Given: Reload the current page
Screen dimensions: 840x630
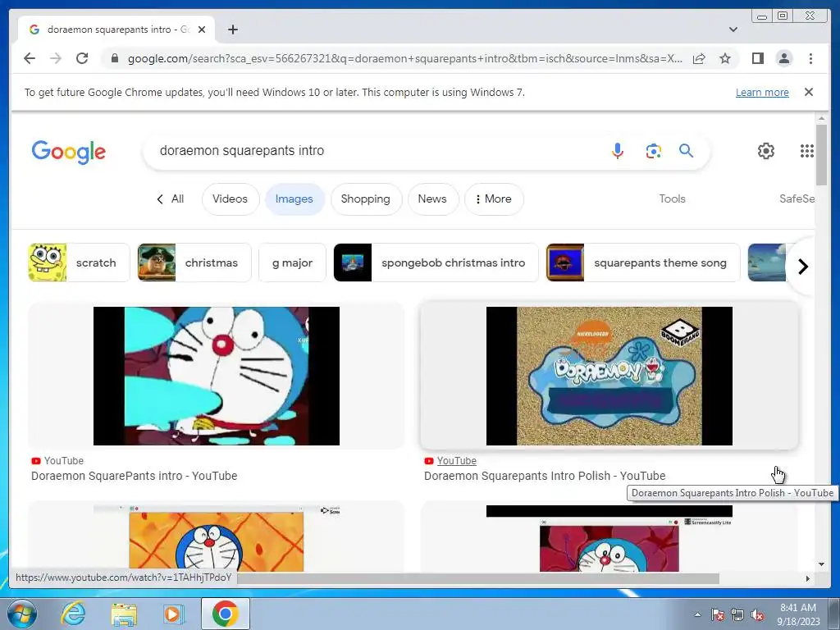Looking at the screenshot, I should (x=82, y=58).
